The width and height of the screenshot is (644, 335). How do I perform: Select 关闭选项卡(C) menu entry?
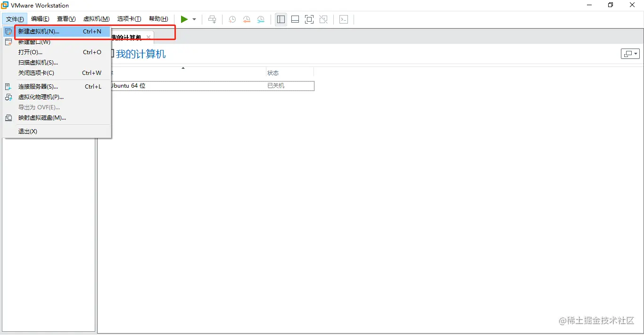(x=57, y=73)
